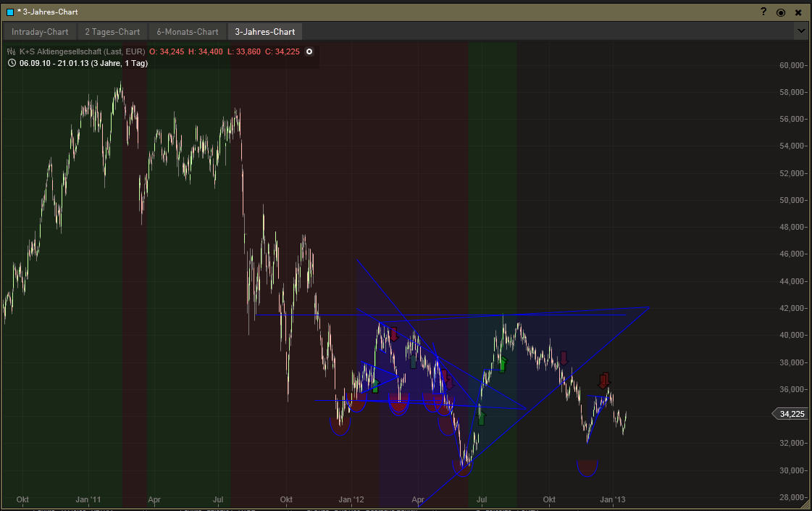The height and width of the screenshot is (511, 812).
Task: Click the K+S Aktiengesellschaft instrument label
Action: 83,52
